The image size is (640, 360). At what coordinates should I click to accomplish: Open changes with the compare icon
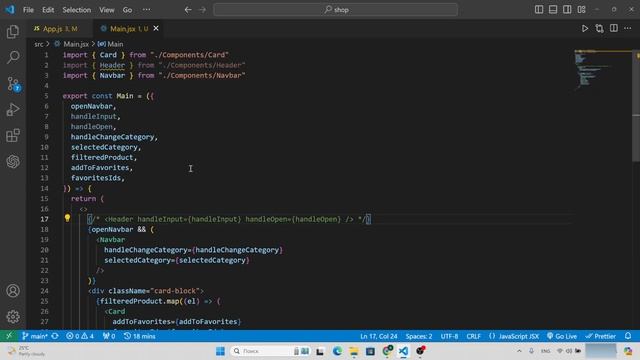[599, 28]
